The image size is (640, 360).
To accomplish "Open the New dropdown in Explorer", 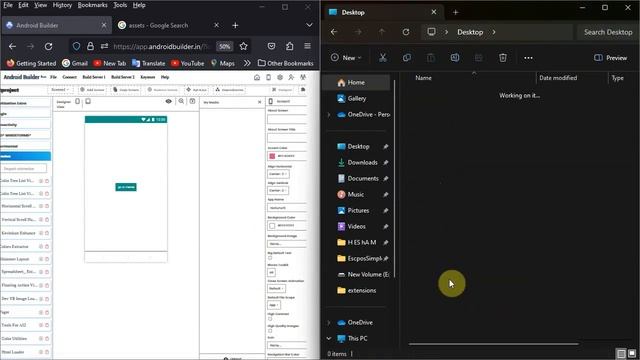I will 346,58.
